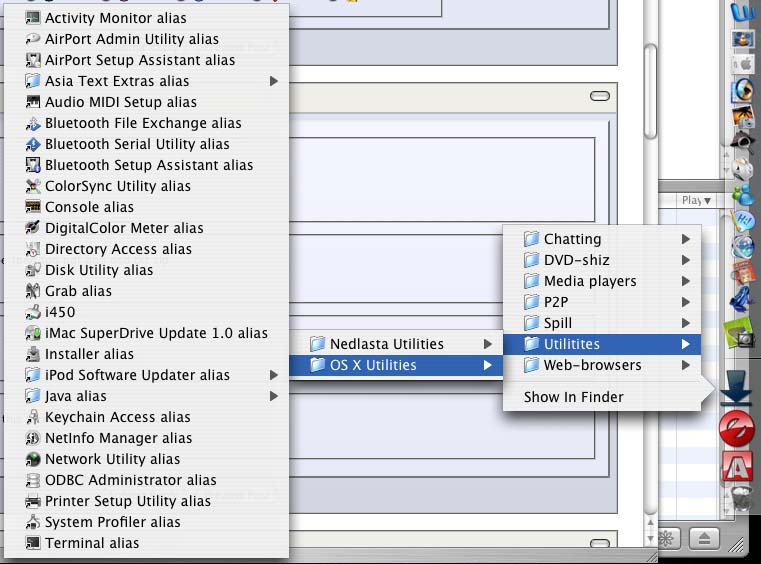Expand the Chatting folder submenu
761x564 pixels.
[602, 239]
